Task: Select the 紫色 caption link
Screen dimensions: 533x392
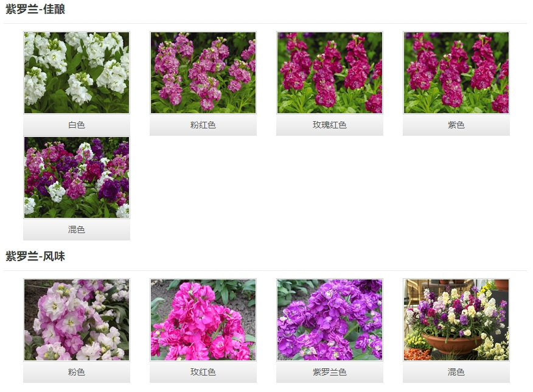Action: click(456, 125)
